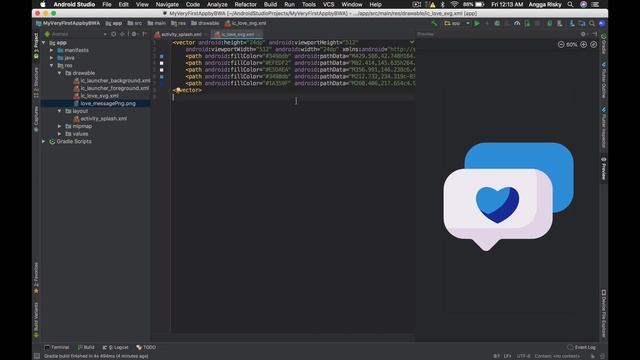Viewport: 640px width, 360px height.
Task: Click the first blue gutter color swatch
Action: point(162,56)
